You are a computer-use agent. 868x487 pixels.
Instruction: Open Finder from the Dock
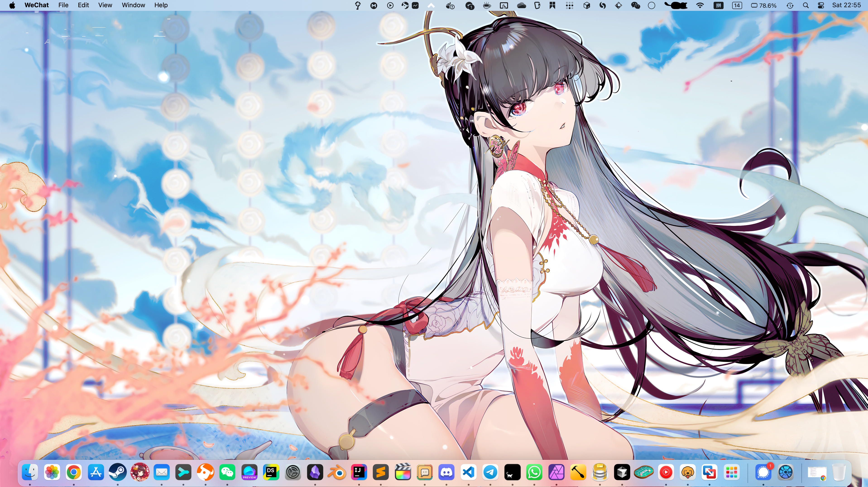tap(30, 472)
